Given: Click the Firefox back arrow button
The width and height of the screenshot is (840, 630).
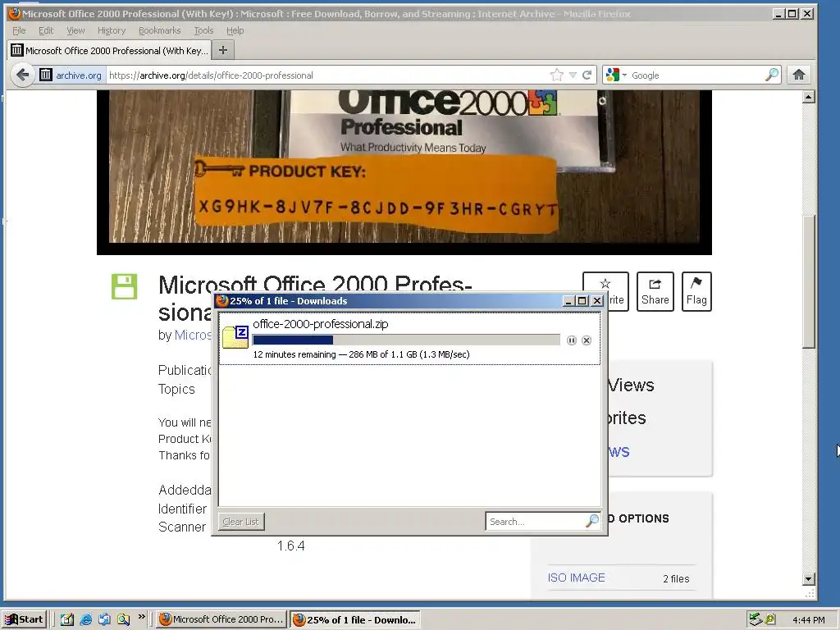Looking at the screenshot, I should [x=22, y=75].
